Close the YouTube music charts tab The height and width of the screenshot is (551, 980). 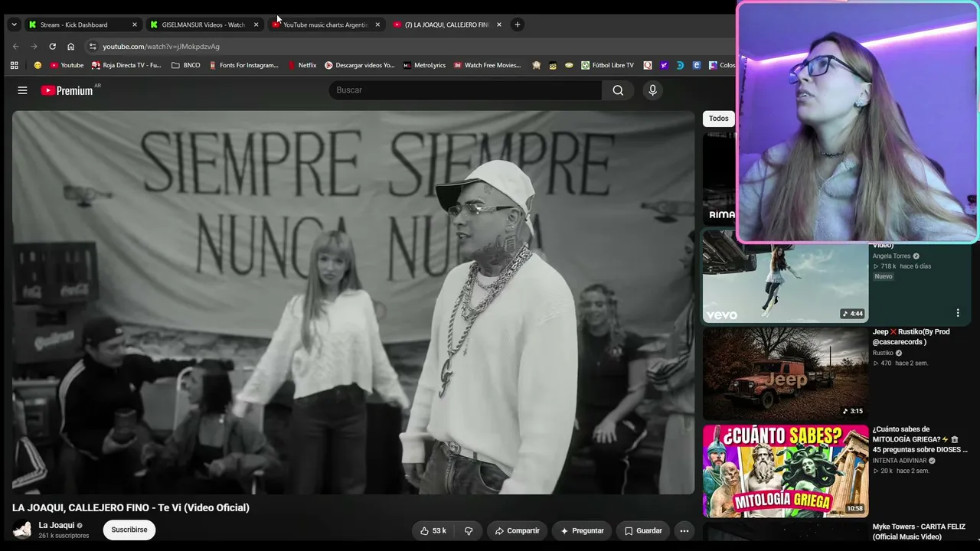point(377,24)
